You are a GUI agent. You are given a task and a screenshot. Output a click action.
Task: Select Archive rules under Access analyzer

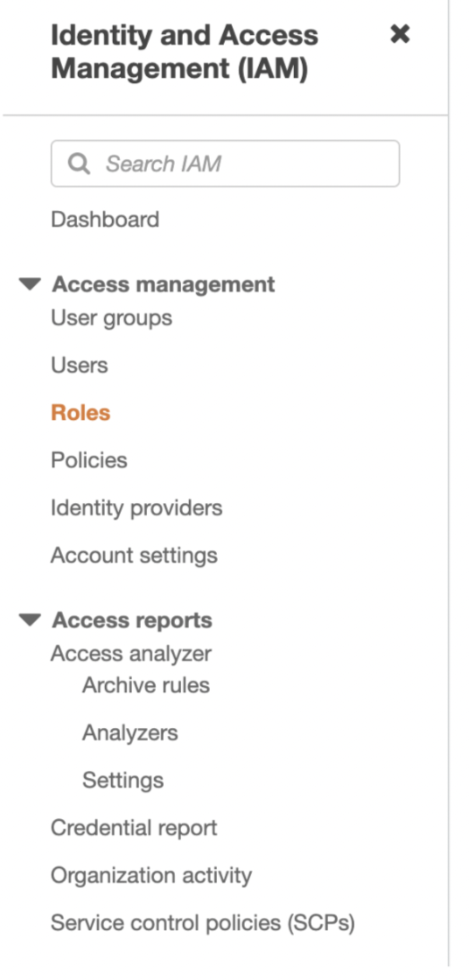tap(146, 686)
